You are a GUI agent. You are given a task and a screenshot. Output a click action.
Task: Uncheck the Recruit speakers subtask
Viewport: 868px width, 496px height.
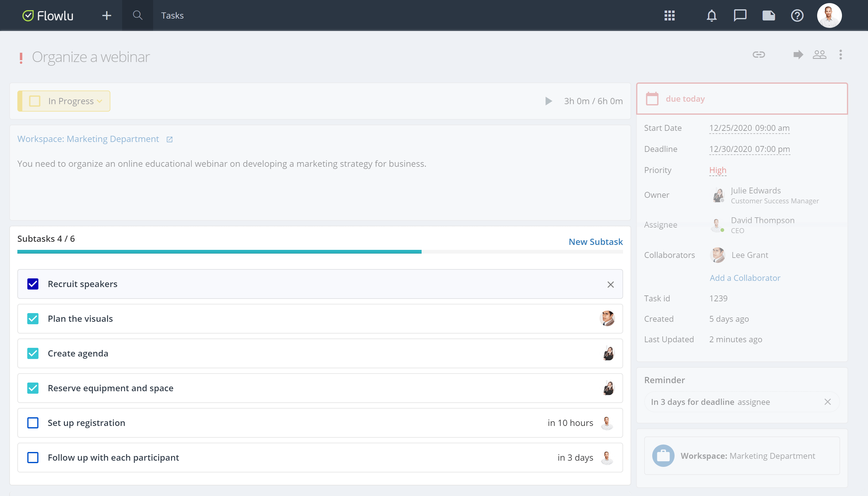point(33,284)
